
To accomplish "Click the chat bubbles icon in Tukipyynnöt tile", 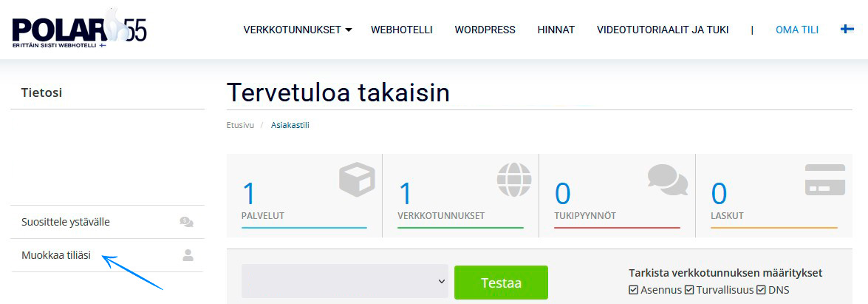I will click(667, 180).
